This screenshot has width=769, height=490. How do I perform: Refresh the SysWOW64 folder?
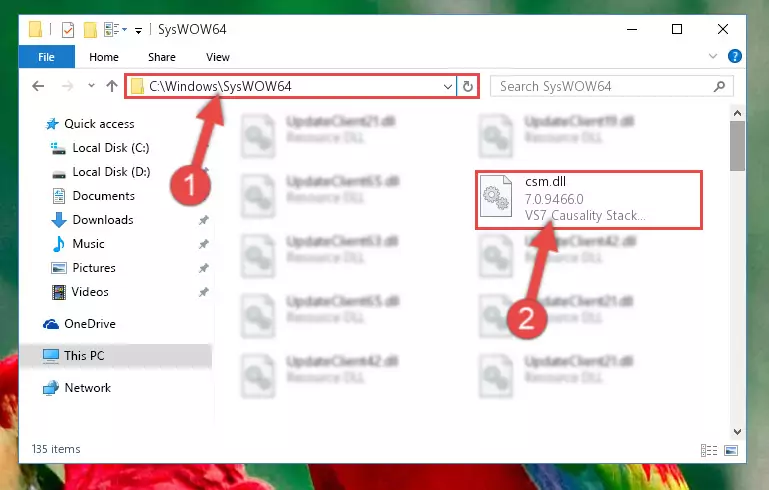[x=468, y=87]
